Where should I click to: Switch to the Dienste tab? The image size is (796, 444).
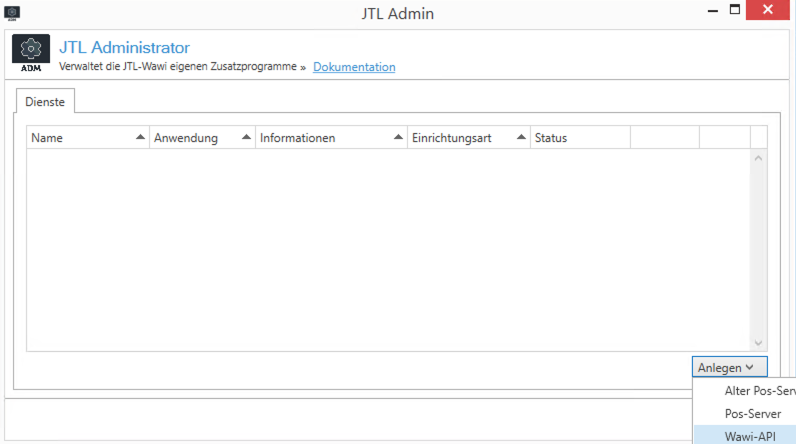pyautogui.click(x=45, y=101)
